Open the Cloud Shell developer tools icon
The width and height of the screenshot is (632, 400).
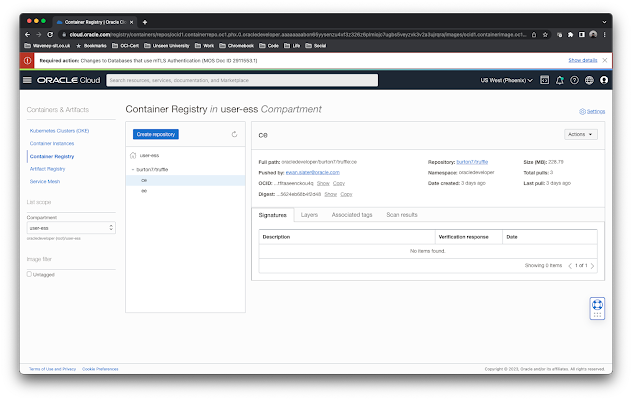(x=544, y=80)
